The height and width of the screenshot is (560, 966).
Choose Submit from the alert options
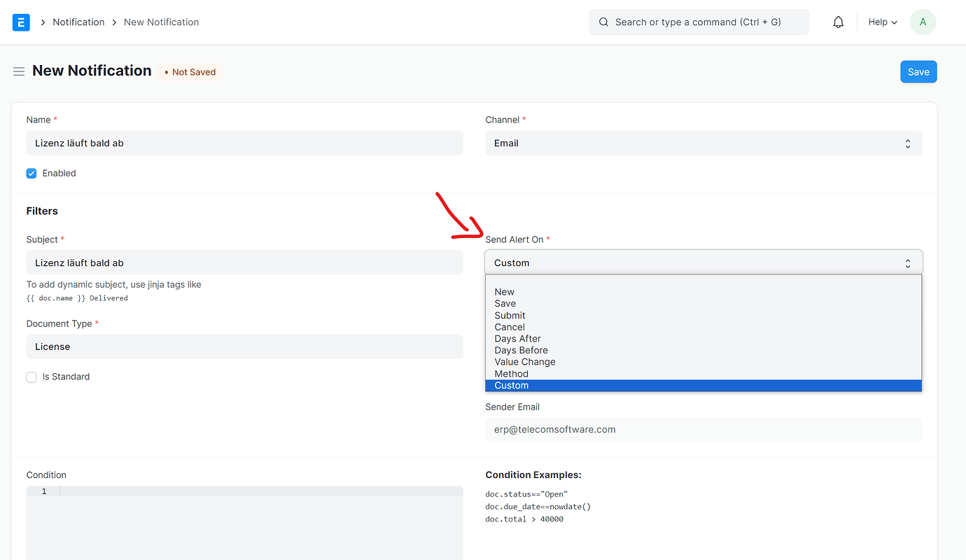pyautogui.click(x=703, y=316)
